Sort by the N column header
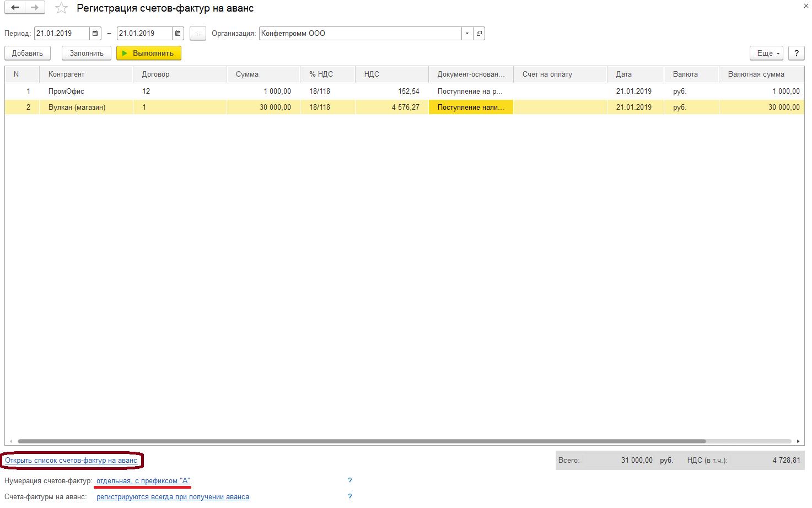The height and width of the screenshot is (508, 812). (22, 74)
